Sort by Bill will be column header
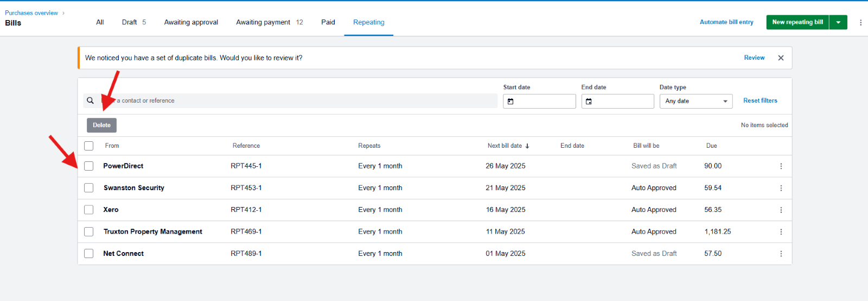The image size is (868, 301). pos(646,146)
